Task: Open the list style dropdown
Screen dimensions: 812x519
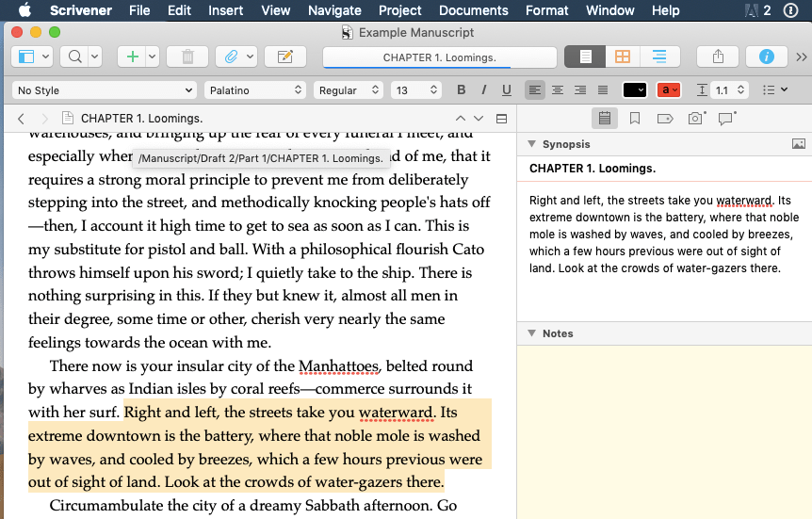Action: 775,90
